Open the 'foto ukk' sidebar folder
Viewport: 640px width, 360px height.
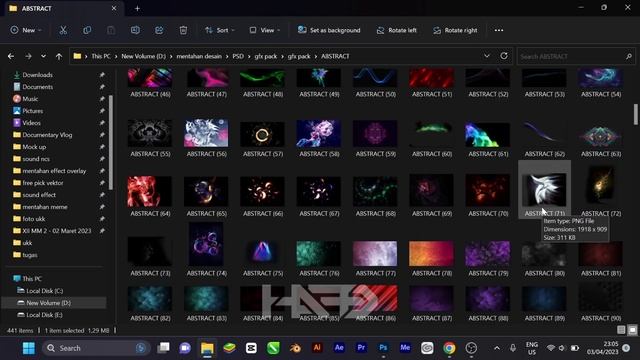33,219
